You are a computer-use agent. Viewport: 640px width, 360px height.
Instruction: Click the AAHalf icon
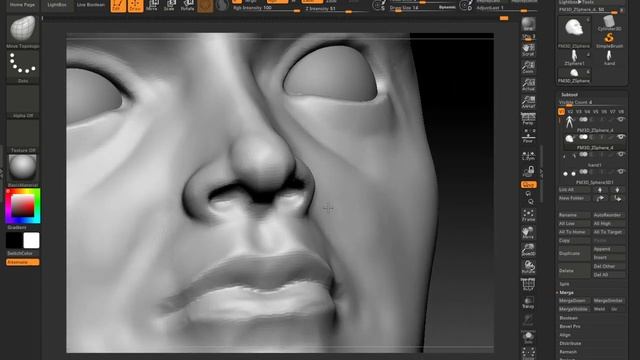click(528, 102)
